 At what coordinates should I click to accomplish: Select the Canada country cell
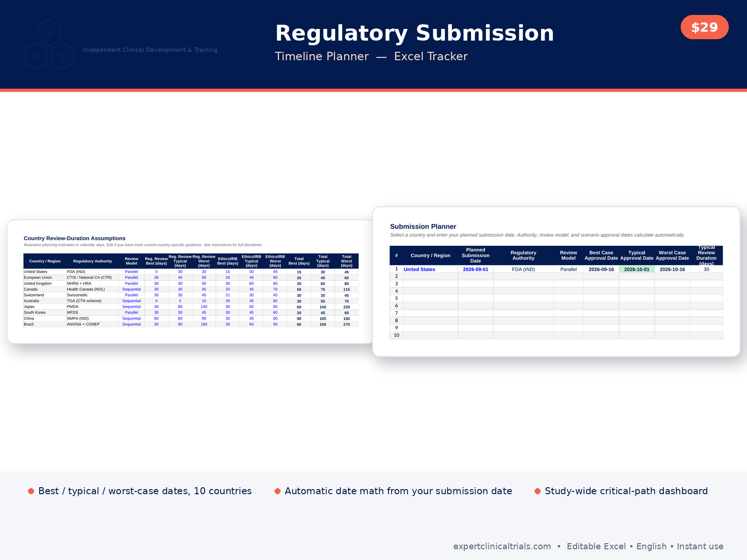[45, 289]
